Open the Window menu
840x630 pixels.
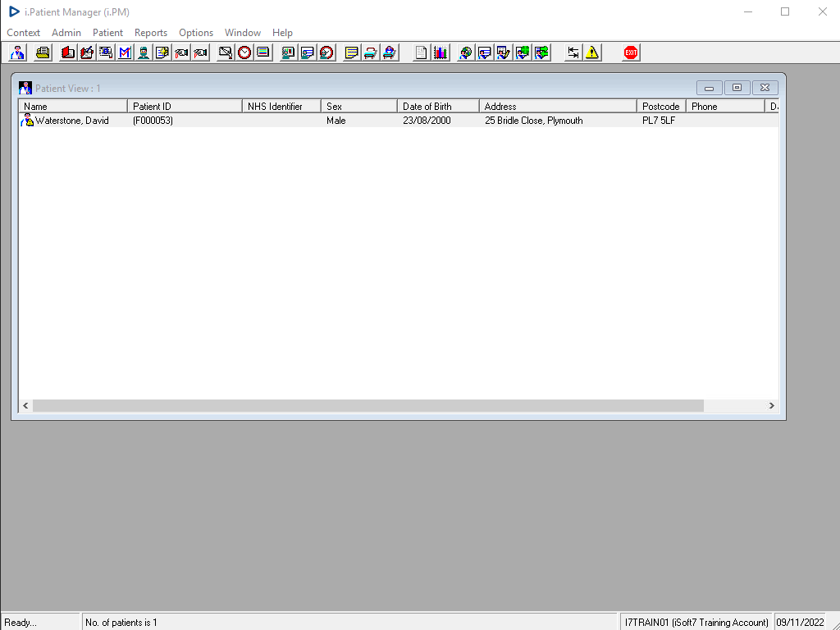point(243,33)
